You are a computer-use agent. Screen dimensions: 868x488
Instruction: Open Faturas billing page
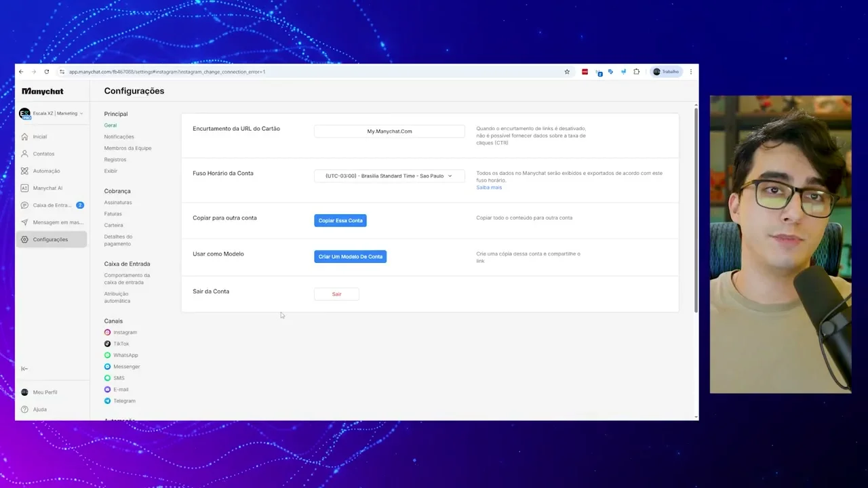(x=113, y=214)
